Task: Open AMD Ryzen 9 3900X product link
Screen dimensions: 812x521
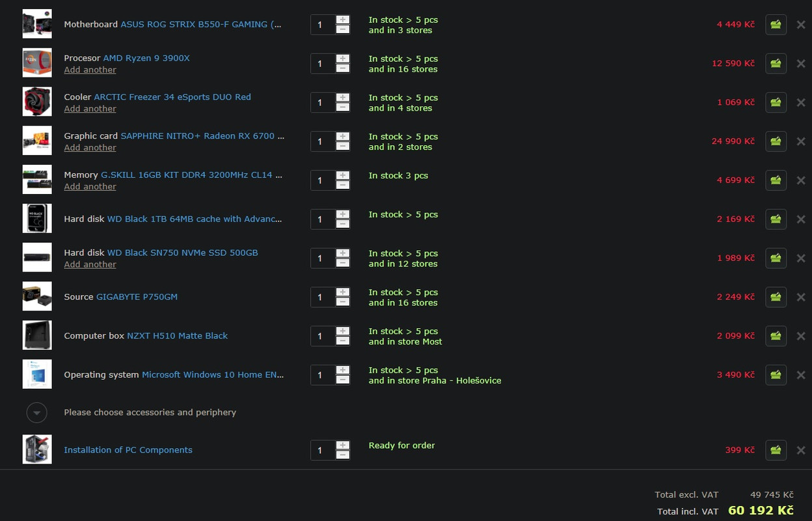Action: 146,58
